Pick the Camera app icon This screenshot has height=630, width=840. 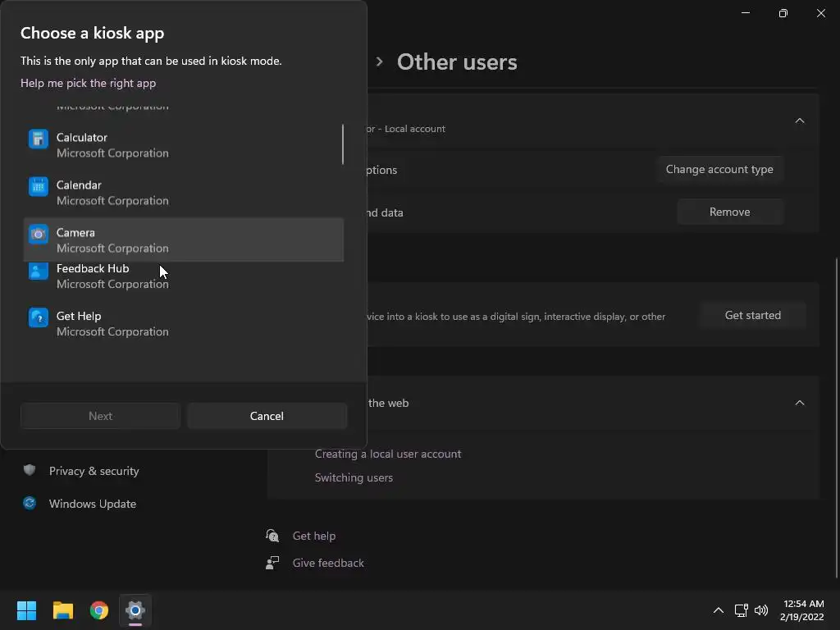tap(39, 235)
